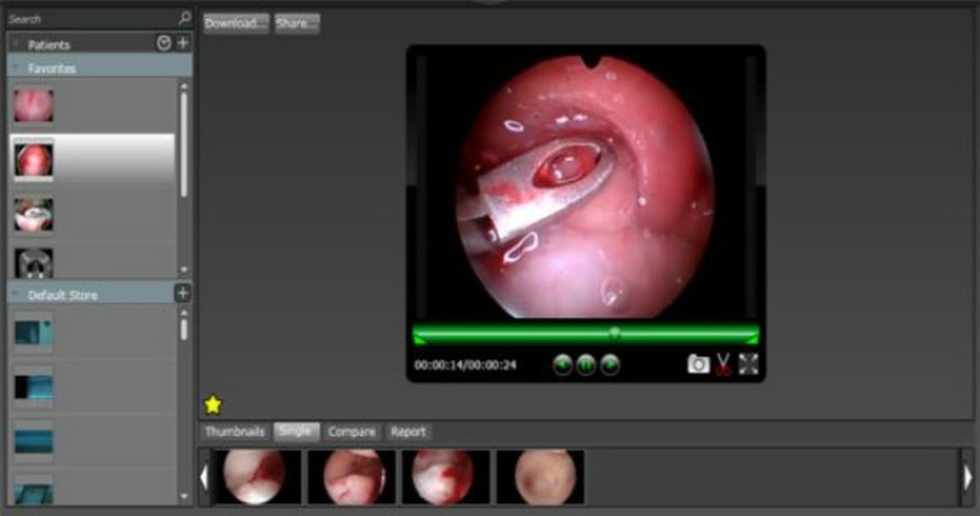Click the green video progress bar handle
Viewport: 980px width, 516px height.
(615, 332)
